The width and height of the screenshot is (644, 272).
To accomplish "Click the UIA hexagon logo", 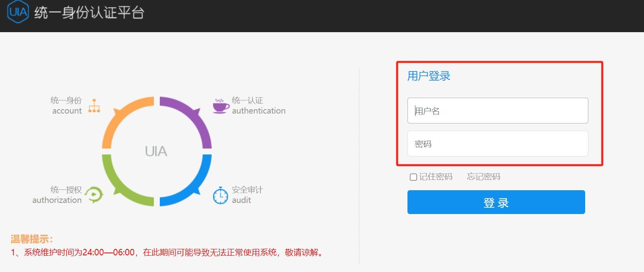I will [x=18, y=12].
